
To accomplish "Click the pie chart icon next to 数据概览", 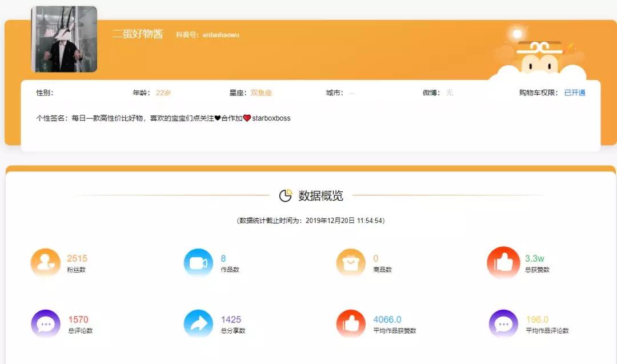I will click(x=285, y=195).
